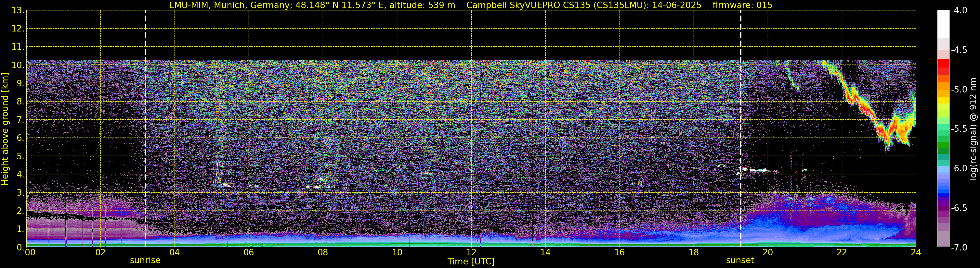980x268 pixels.
Task: Click the time axis tick label 14
Action: [x=545, y=252]
